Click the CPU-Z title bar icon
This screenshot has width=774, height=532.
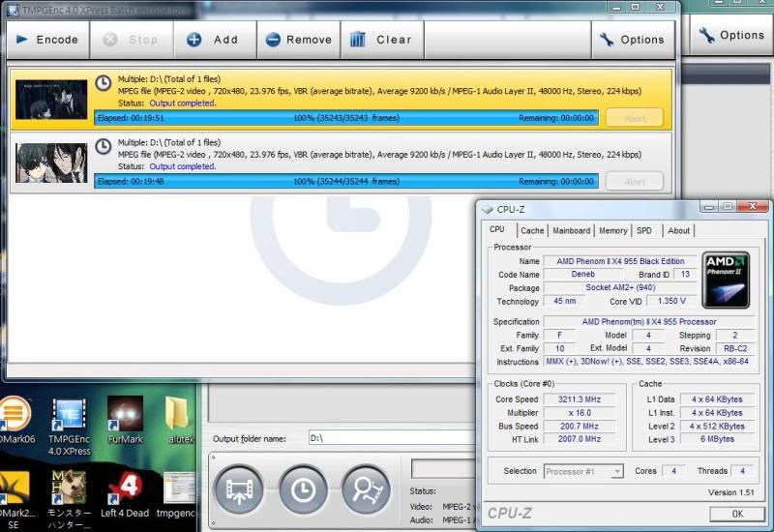(x=488, y=209)
